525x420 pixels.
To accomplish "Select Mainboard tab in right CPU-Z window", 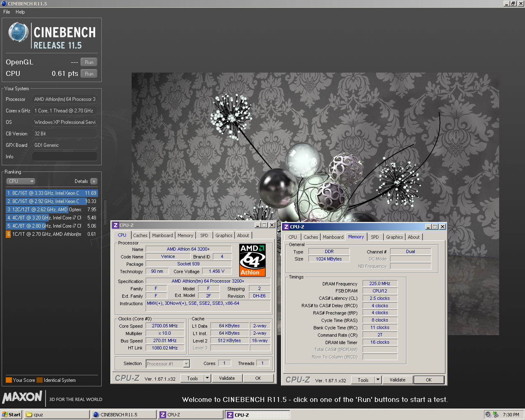I will (333, 237).
